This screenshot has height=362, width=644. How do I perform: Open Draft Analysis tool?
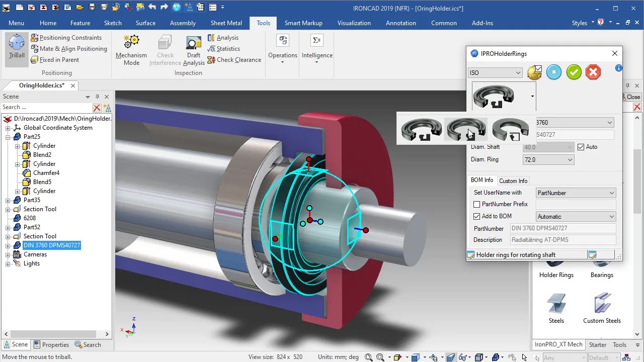194,50
